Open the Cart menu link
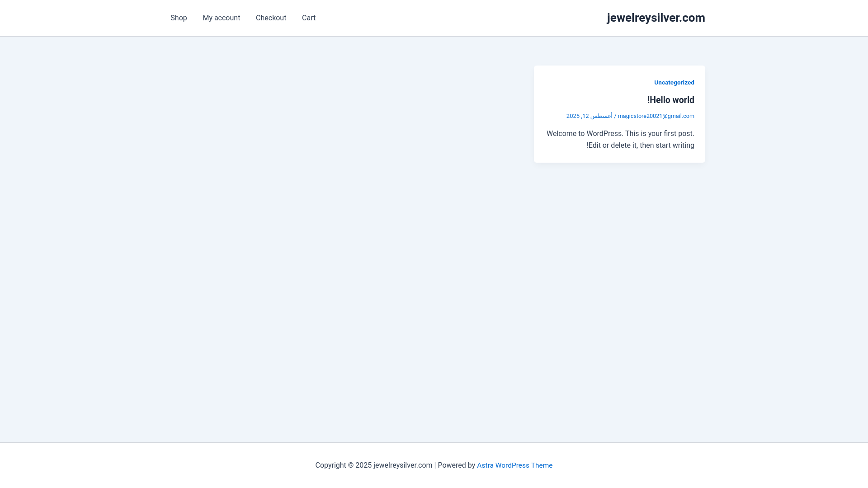 click(309, 18)
